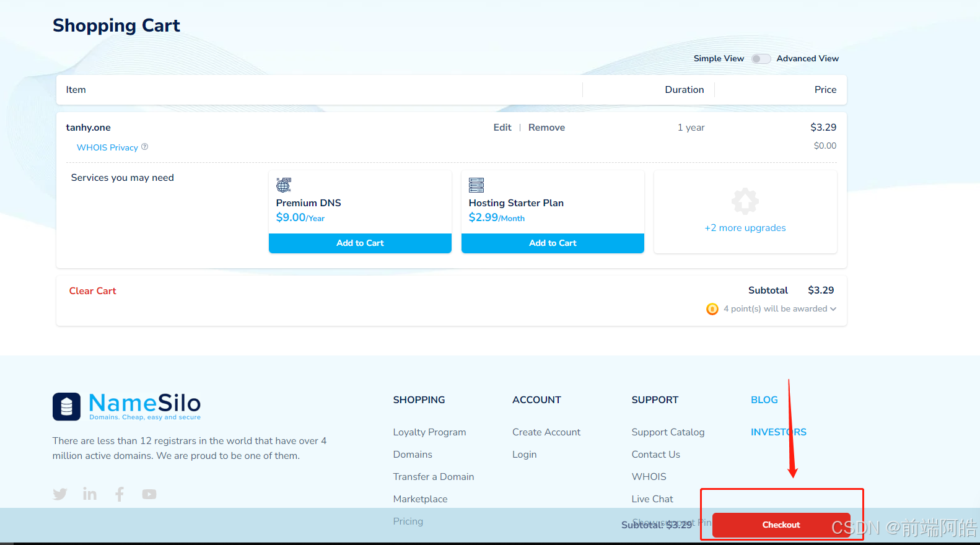Open NameSilo Facebook page icon
This screenshot has width=980, height=545.
point(120,494)
